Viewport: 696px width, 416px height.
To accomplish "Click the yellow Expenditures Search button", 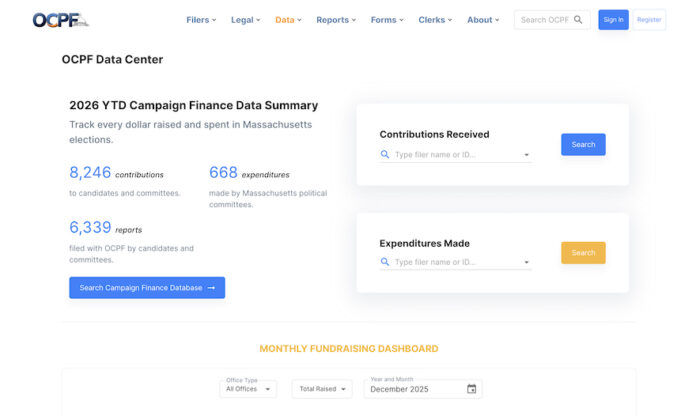I will (x=583, y=253).
